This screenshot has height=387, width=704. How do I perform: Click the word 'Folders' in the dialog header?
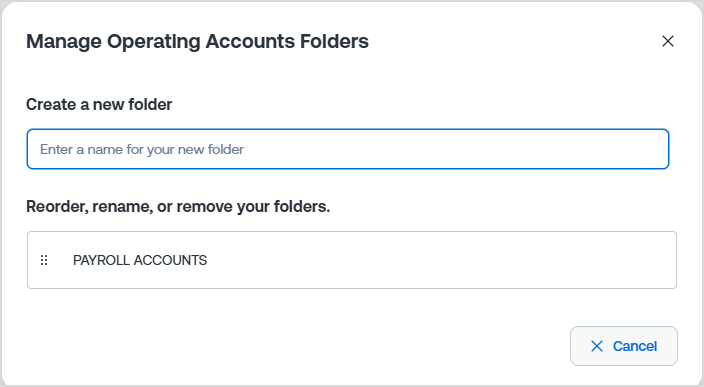(x=334, y=41)
